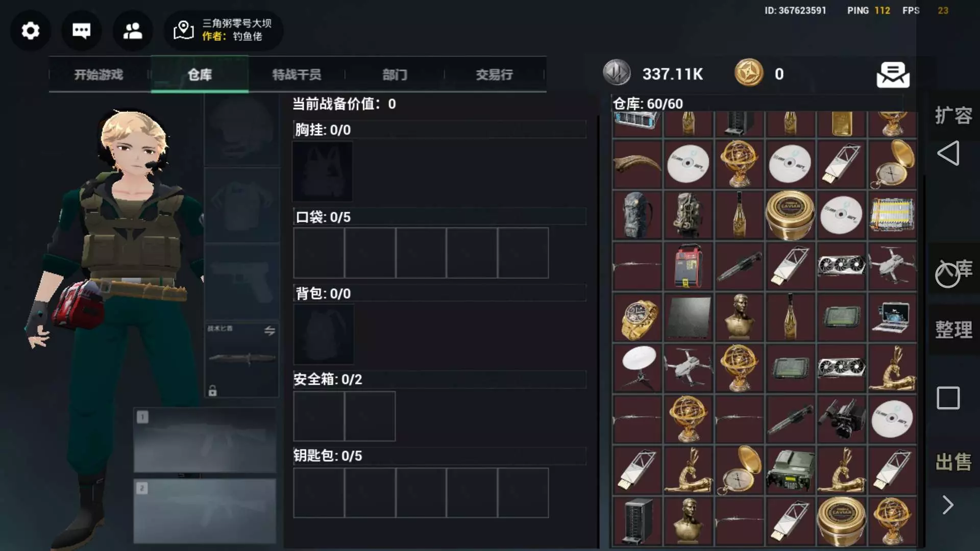Select the military radio item

790,470
